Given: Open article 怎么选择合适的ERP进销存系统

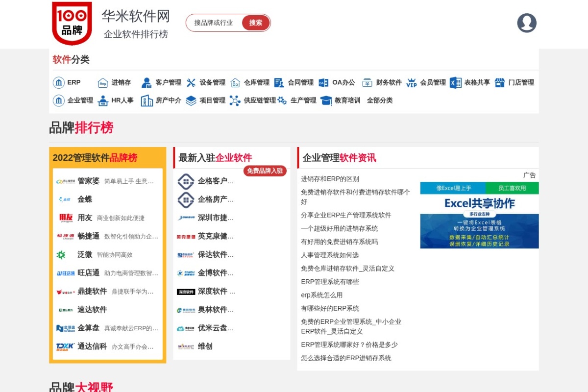Looking at the screenshot, I should (x=346, y=358).
